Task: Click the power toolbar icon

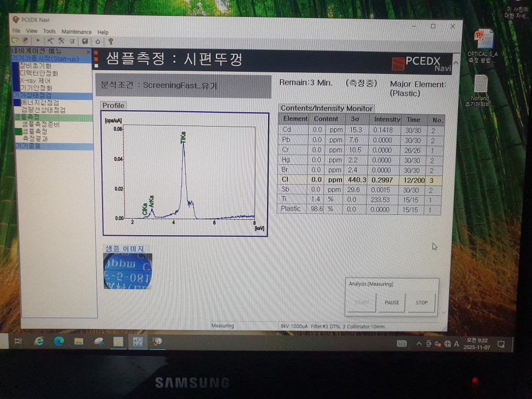Action: tap(98, 41)
